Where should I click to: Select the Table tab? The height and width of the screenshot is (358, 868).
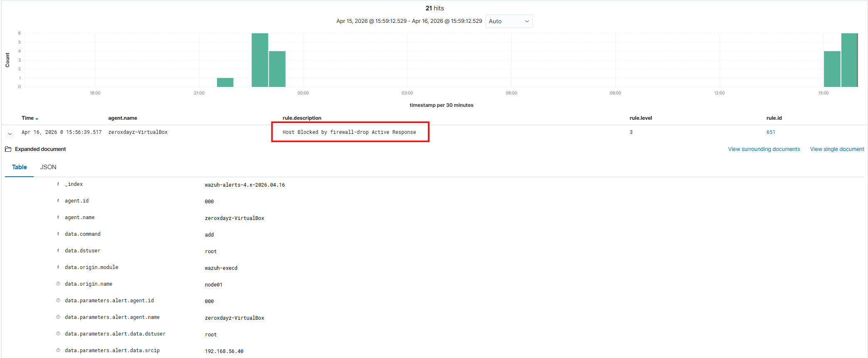tap(20, 167)
